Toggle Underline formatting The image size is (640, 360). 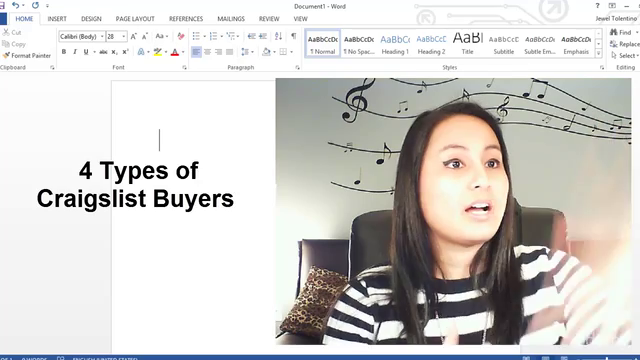tap(86, 52)
